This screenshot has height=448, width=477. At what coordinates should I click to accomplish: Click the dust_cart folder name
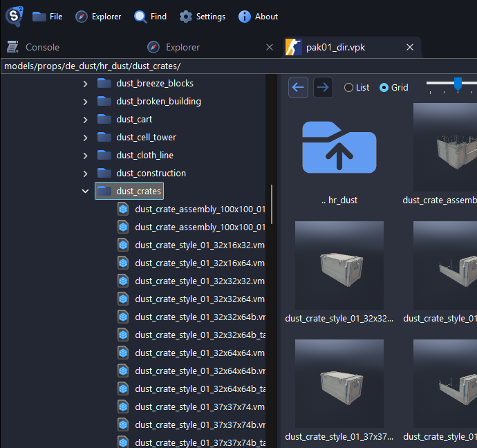point(134,119)
